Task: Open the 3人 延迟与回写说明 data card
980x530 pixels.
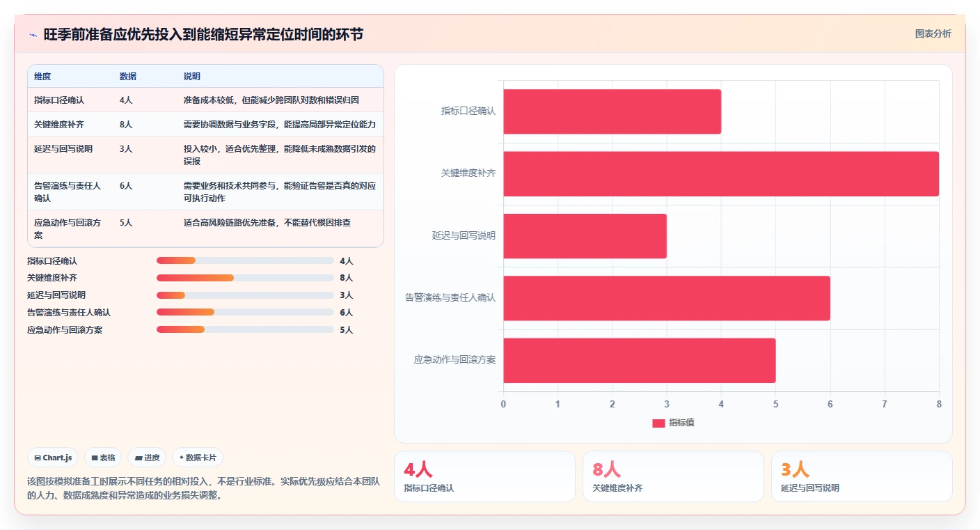Action: (x=862, y=476)
